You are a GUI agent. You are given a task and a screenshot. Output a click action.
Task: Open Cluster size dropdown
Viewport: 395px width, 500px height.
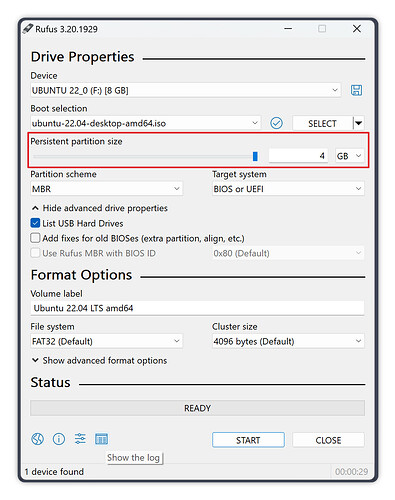point(288,341)
